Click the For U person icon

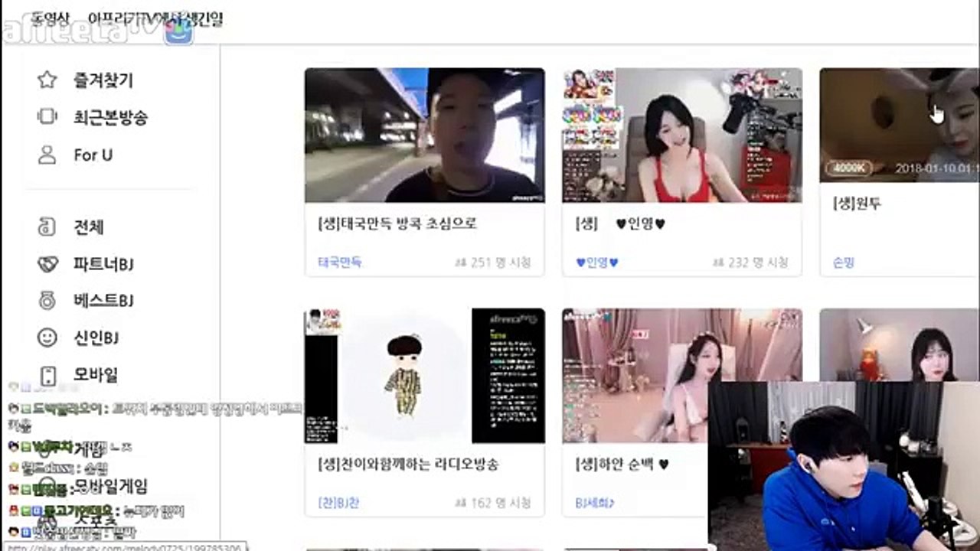pyautogui.click(x=47, y=155)
